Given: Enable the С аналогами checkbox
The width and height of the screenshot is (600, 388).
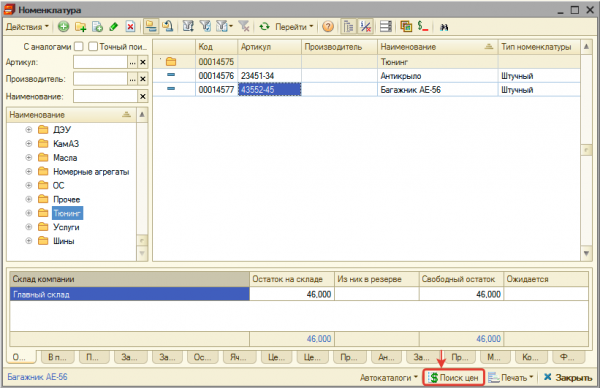Looking at the screenshot, I should point(78,47).
